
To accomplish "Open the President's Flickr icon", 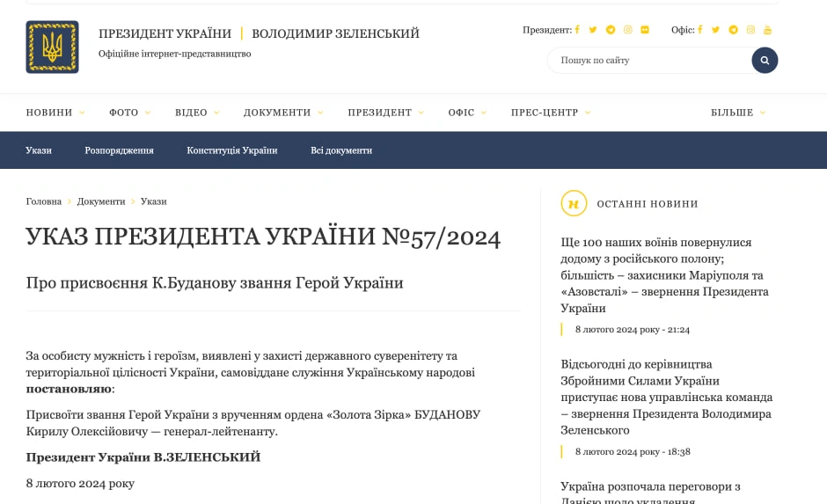I will (x=645, y=30).
